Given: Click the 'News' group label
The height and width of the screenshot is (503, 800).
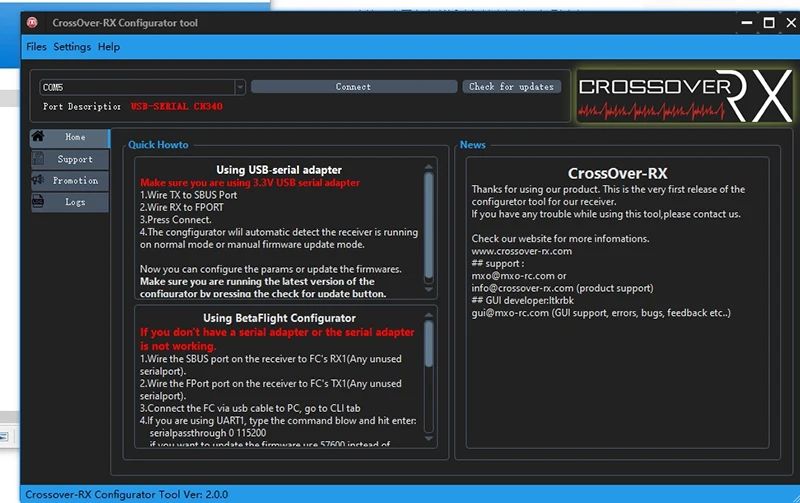Looking at the screenshot, I should coord(472,145).
